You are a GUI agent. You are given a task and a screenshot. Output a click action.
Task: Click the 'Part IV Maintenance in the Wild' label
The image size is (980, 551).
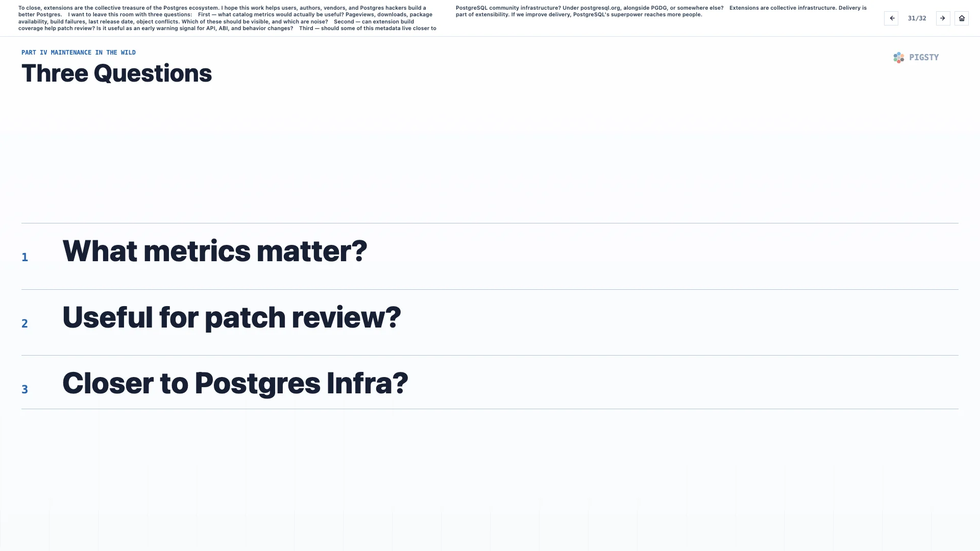[79, 53]
